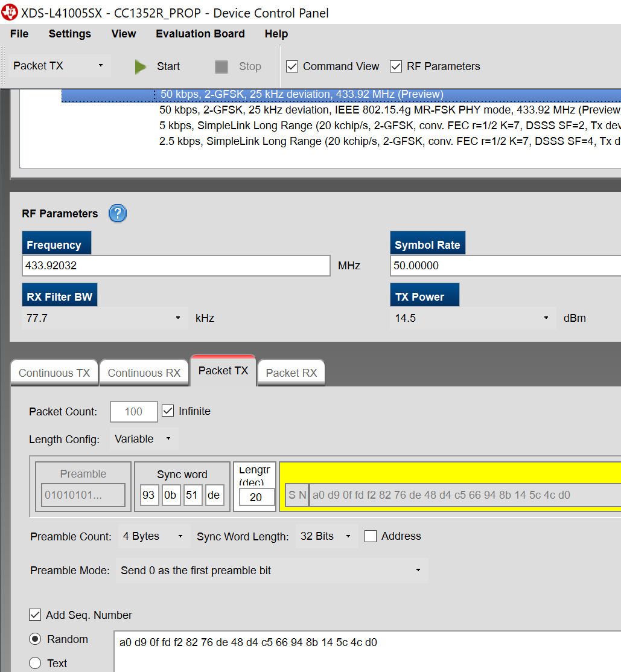621x672 pixels.
Task: Switch to the Packet RX tab
Action: click(x=291, y=373)
